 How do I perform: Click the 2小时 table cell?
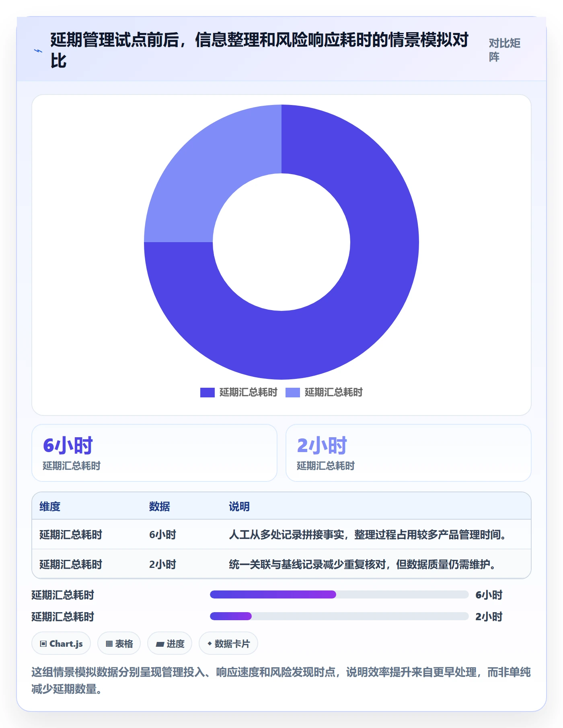pos(163,564)
